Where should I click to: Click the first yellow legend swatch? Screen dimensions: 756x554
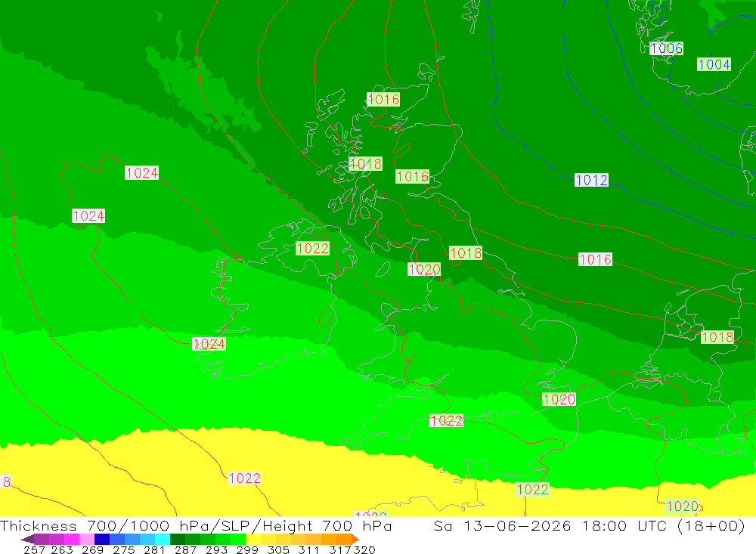253,539
